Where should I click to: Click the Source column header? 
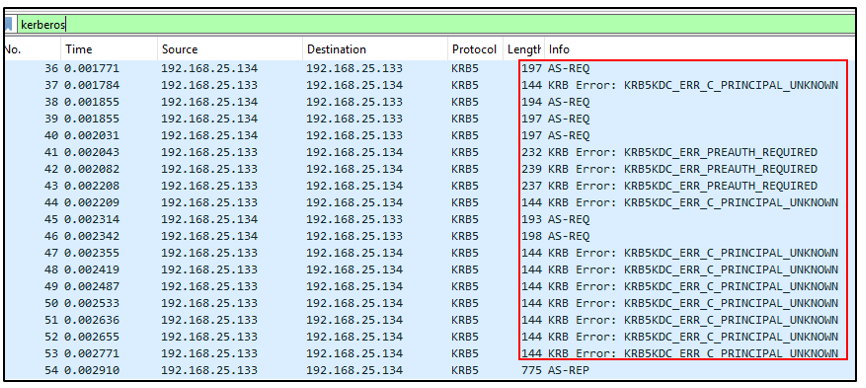click(x=230, y=49)
